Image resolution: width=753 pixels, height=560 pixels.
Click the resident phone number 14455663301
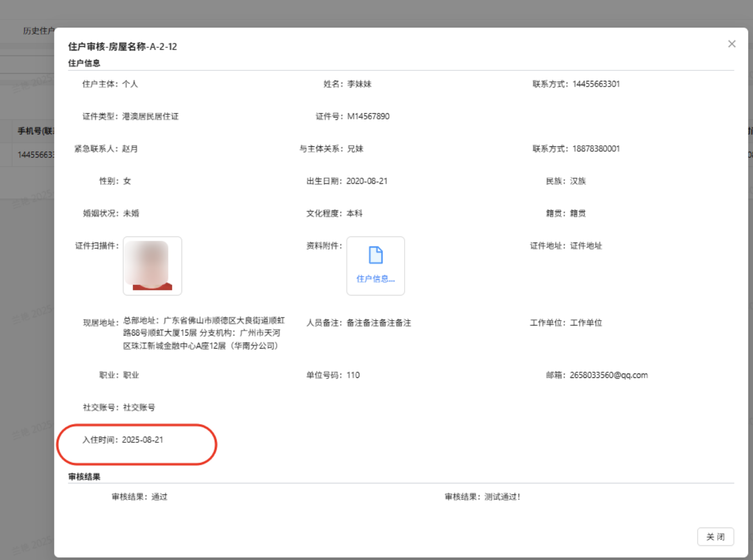click(596, 84)
